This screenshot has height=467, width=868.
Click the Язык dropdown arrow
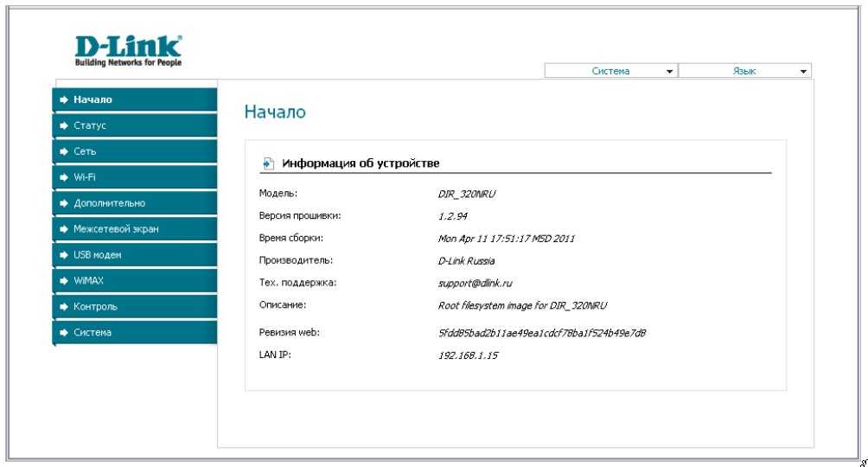[803, 72]
